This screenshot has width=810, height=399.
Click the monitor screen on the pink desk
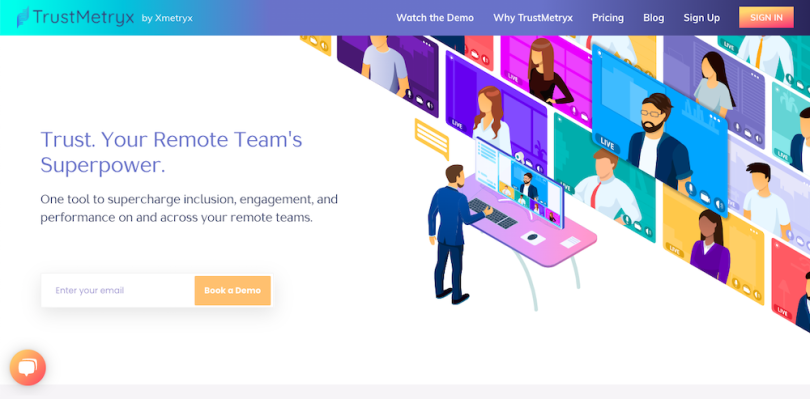pyautogui.click(x=519, y=183)
